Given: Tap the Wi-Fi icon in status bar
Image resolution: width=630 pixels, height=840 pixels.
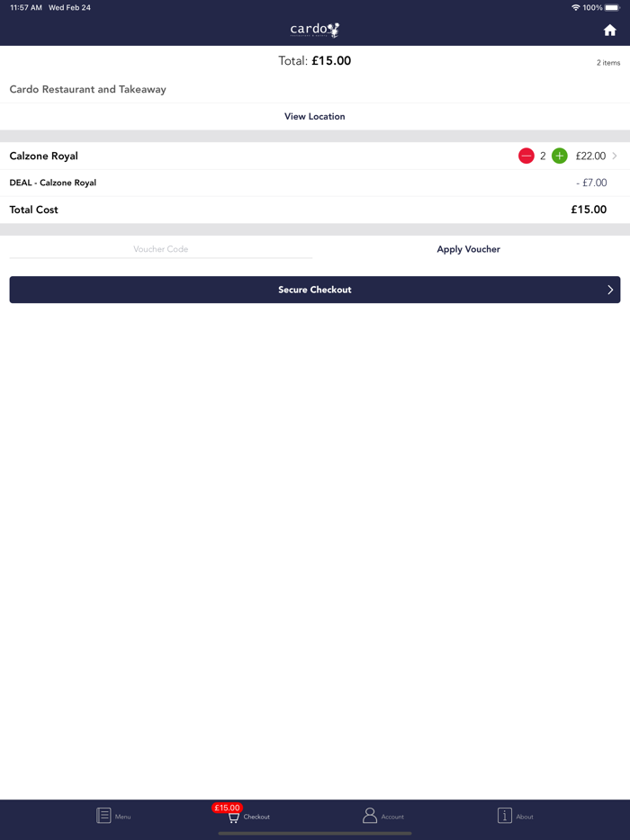Looking at the screenshot, I should point(575,7).
